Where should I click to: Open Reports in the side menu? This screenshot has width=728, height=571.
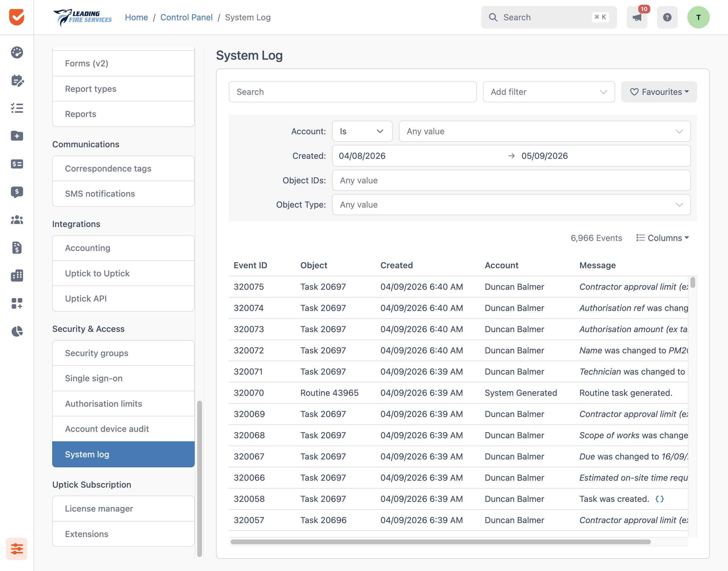tap(123, 114)
